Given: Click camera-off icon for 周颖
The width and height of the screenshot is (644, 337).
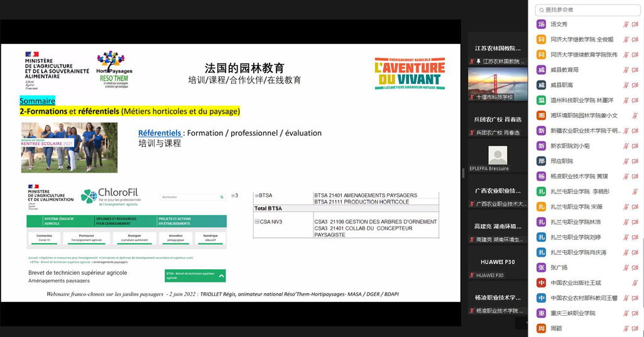Looking at the screenshot, I should click(635, 328).
